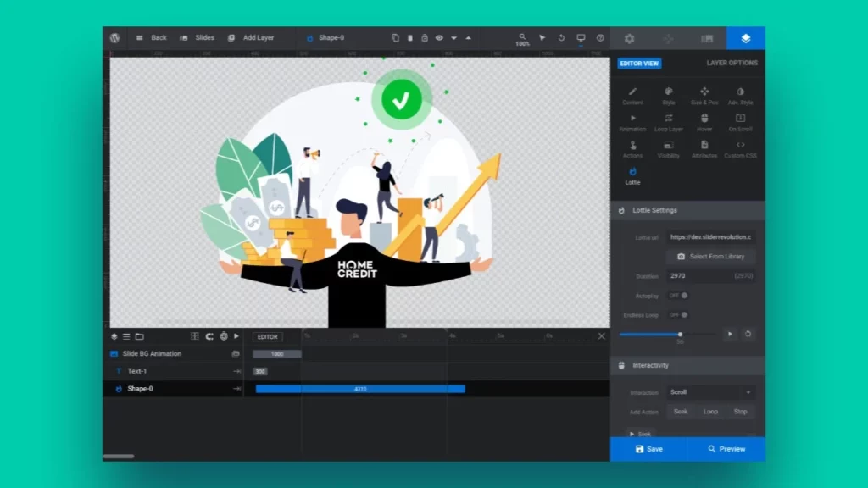Duplicate the layer using the toolbar icon
The image size is (868, 488).
tap(396, 37)
